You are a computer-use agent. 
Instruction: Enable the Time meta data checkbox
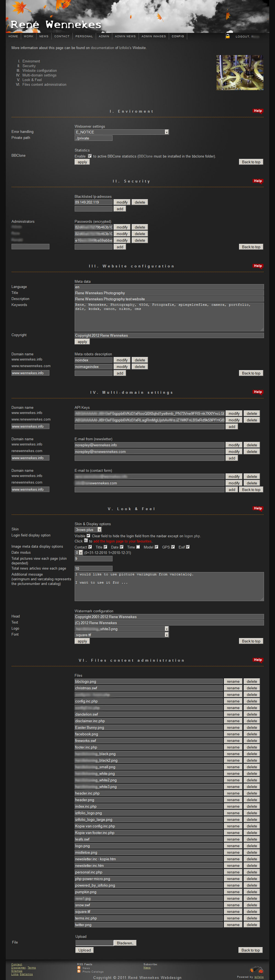tap(138, 547)
